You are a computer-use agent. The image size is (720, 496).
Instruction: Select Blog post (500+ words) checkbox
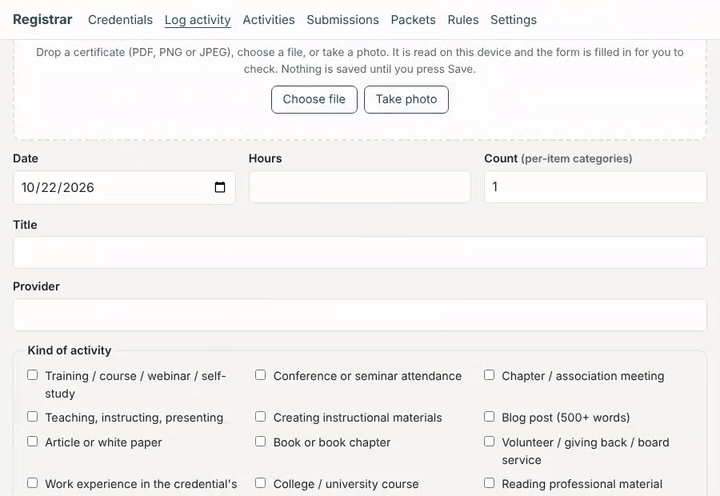489,416
